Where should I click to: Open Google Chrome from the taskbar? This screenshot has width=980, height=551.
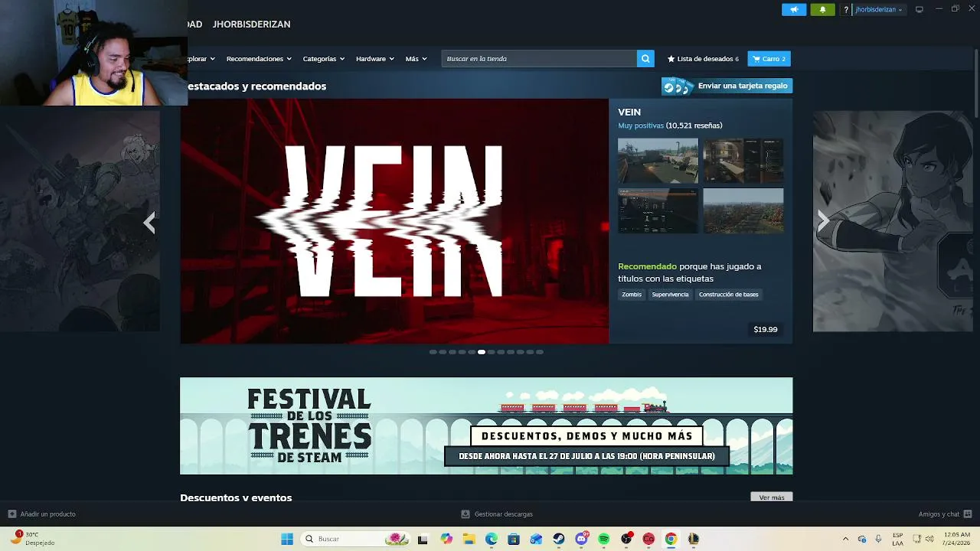coord(671,539)
